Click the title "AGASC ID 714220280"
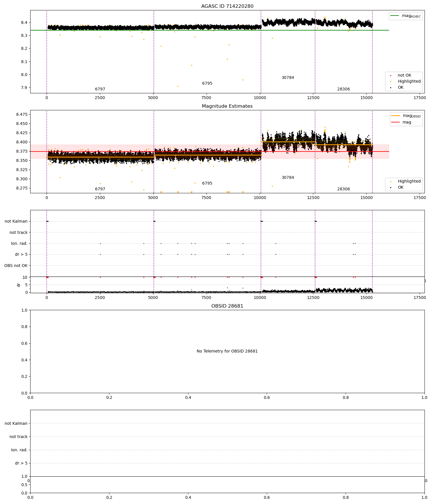 (227, 6)
